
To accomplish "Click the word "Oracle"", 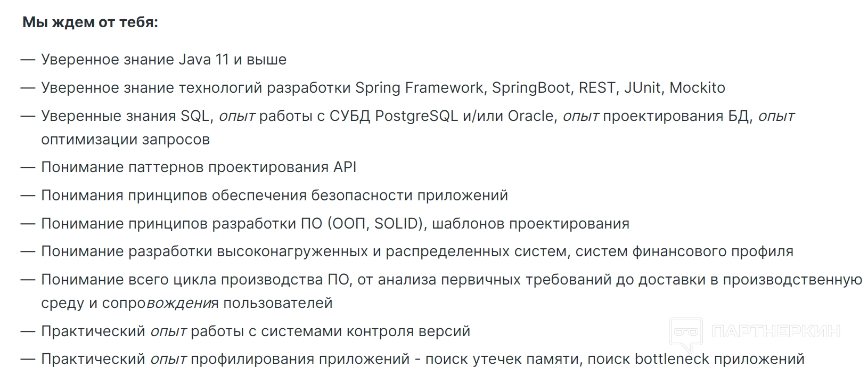I will click(x=530, y=116).
